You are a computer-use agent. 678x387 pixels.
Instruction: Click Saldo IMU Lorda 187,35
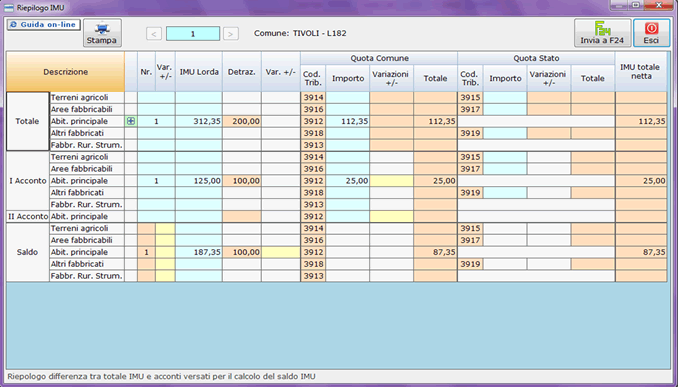pyautogui.click(x=199, y=252)
